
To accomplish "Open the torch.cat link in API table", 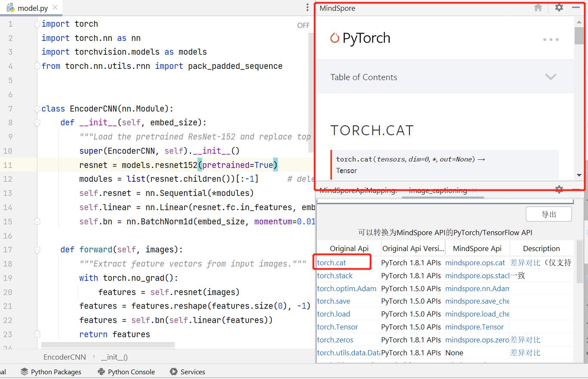I will (x=331, y=262).
